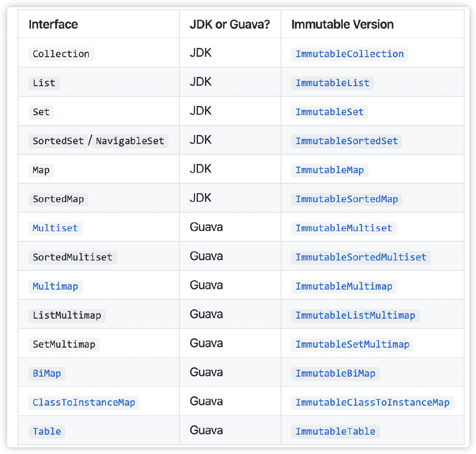The width and height of the screenshot is (476, 454).
Task: Click the ImmutableMap link
Action: point(329,170)
